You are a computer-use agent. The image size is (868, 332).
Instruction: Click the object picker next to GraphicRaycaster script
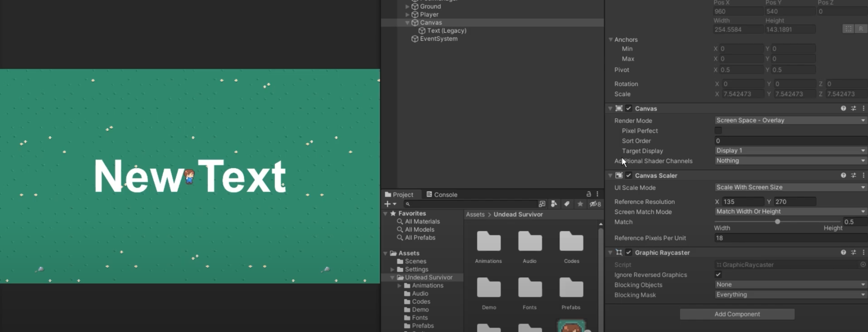point(863,264)
